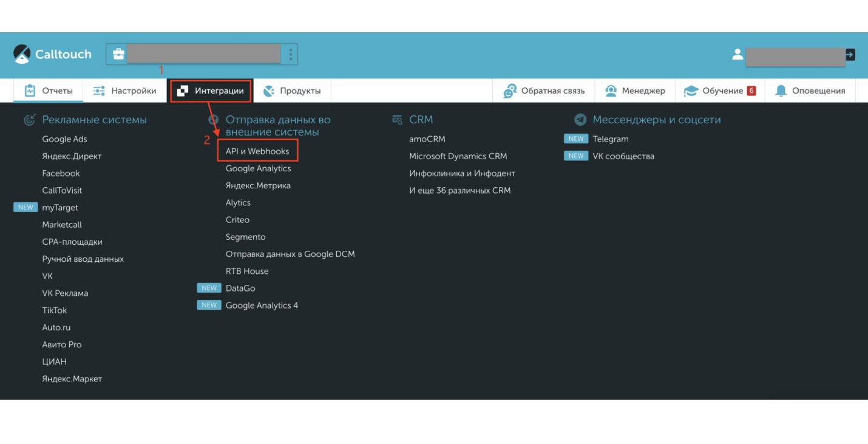This screenshot has width=868, height=444.
Task: Select Microsoft Dynamics CRM
Action: (458, 156)
